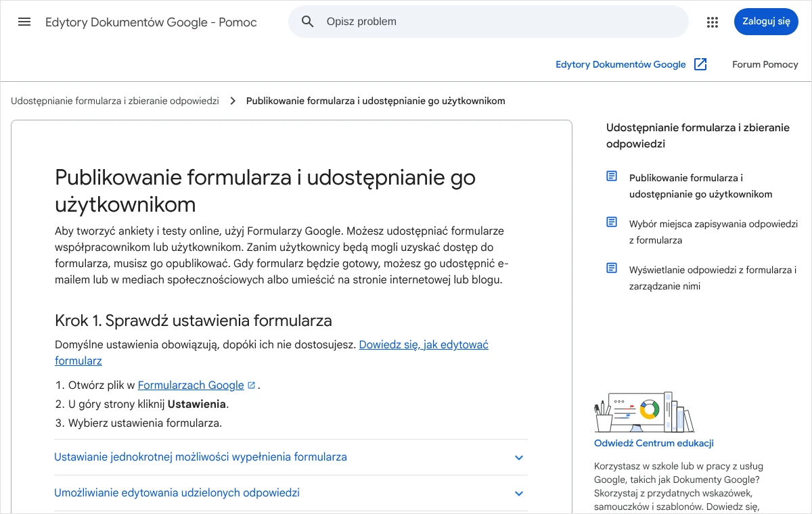The image size is (812, 514).
Task: Expand section Umożliwianie edytowania udzielonych odpowiedzi
Action: pyautogui.click(x=291, y=493)
